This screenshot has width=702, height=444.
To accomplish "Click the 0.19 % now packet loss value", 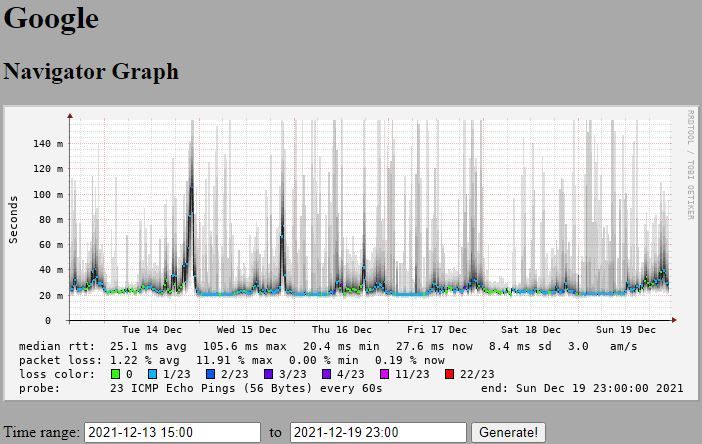I will coord(410,360).
